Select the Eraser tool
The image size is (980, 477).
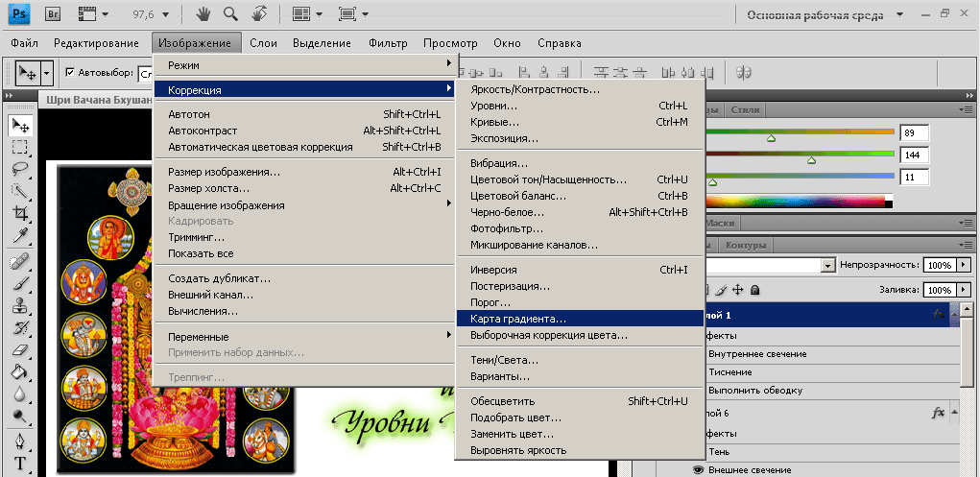coord(20,348)
